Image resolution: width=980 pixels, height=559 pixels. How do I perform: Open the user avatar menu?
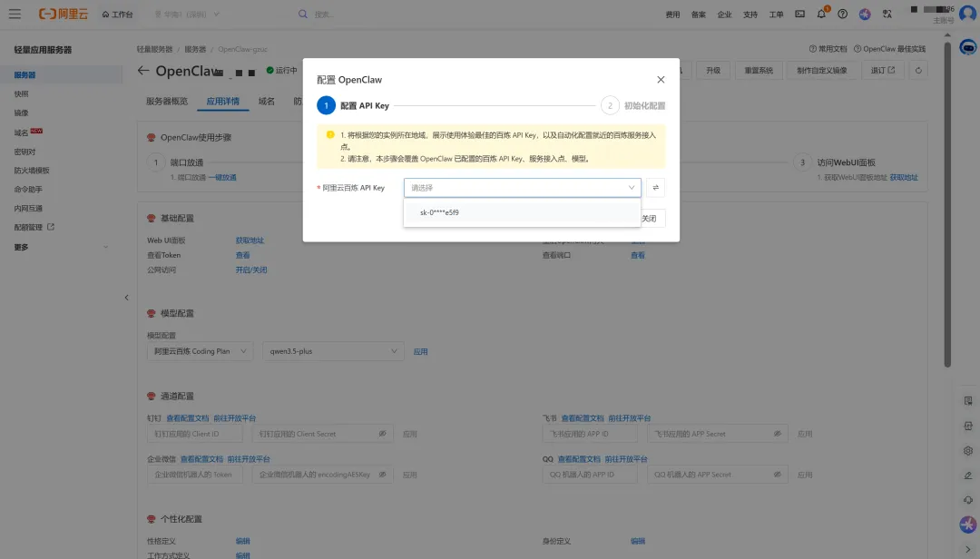tap(967, 14)
